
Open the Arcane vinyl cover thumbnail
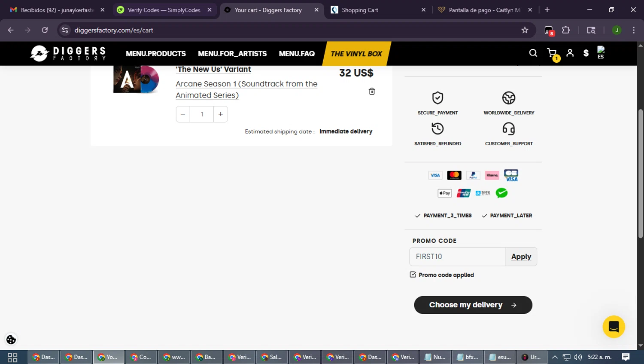click(136, 80)
